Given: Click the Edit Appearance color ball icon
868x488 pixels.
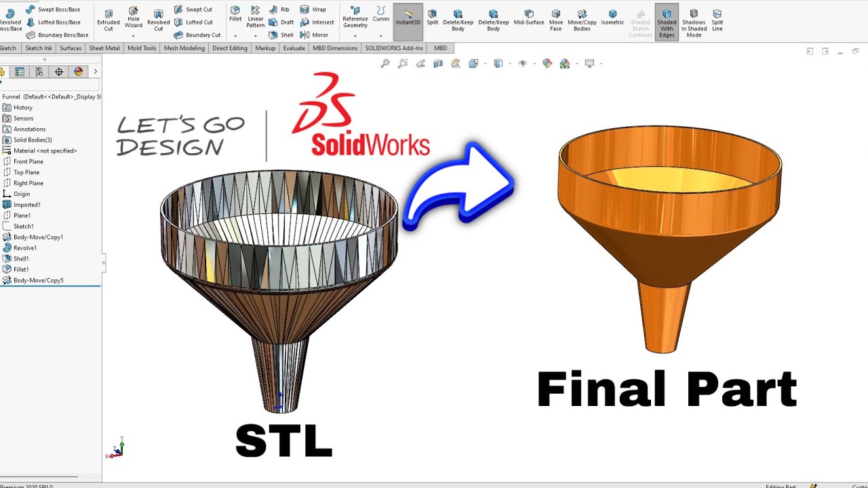Looking at the screenshot, I should pos(547,64).
